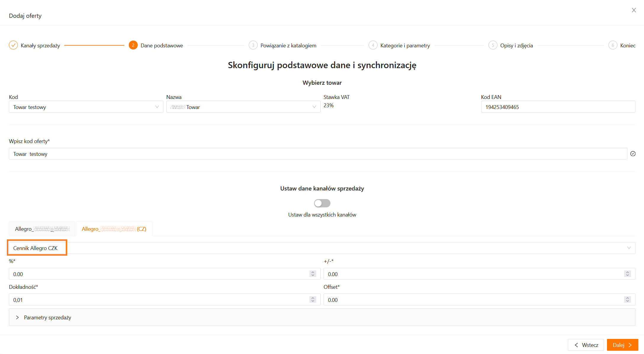Click the percent field spinner arrows
Viewport: 644px width, 354px height.
tap(313, 274)
